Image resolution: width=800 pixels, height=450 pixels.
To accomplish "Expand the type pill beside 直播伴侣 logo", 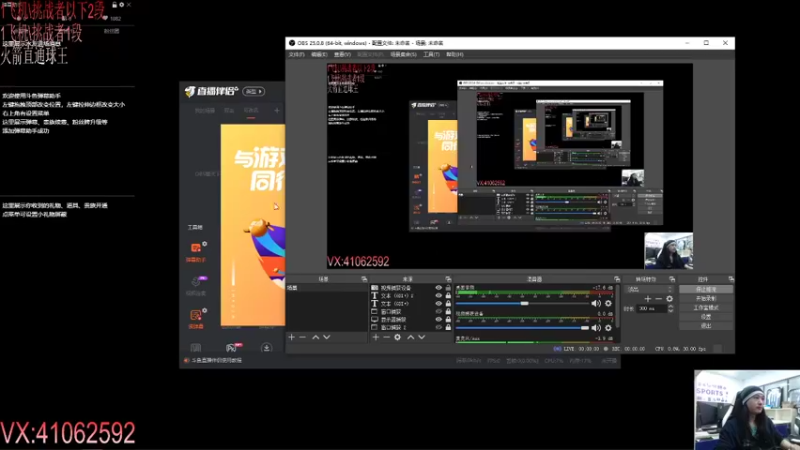I will (x=254, y=91).
